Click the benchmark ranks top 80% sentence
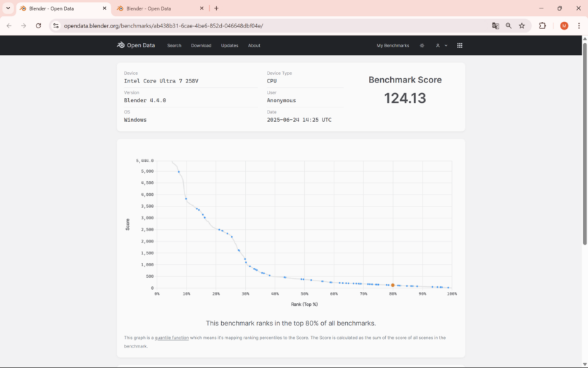The height and width of the screenshot is (368, 588). 291,323
